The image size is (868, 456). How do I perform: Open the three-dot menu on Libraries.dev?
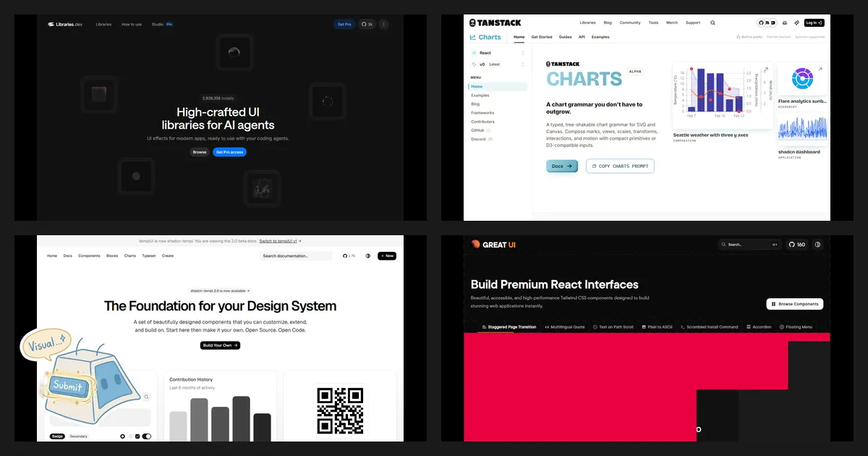[x=383, y=24]
